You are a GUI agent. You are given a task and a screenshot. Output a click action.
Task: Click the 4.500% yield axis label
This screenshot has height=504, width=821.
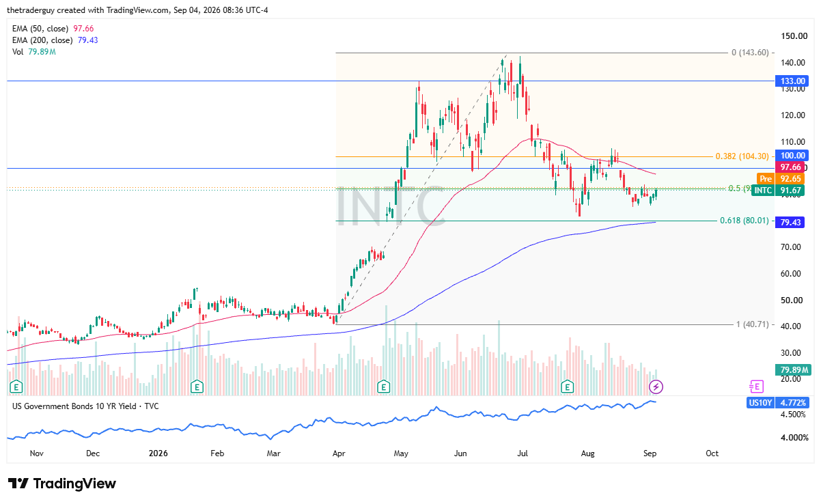pyautogui.click(x=794, y=415)
